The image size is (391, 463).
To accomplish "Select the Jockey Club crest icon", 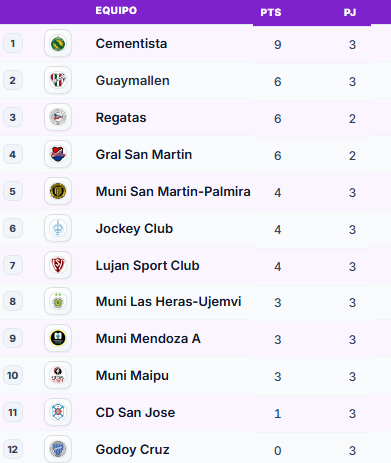I will pos(58,228).
